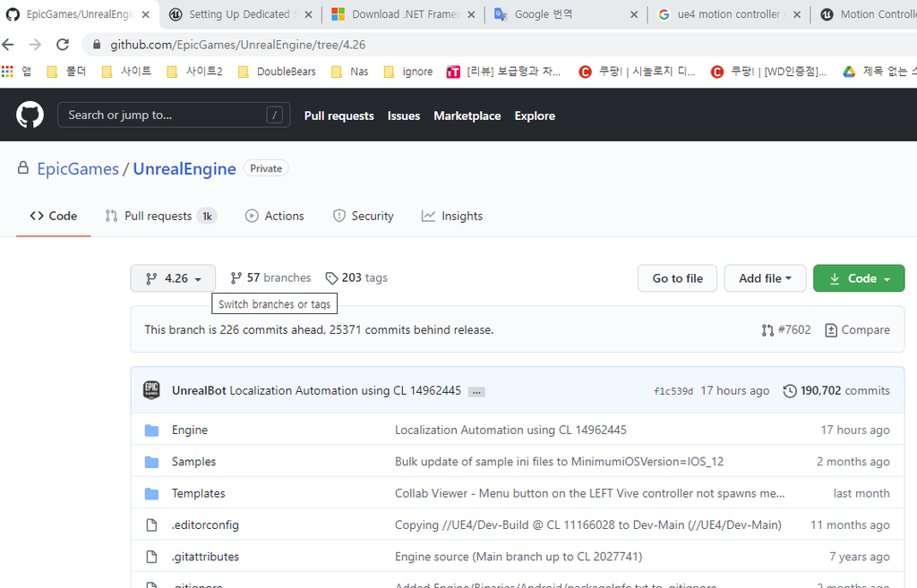Open the Templates folder
917x588 pixels.
[198, 493]
